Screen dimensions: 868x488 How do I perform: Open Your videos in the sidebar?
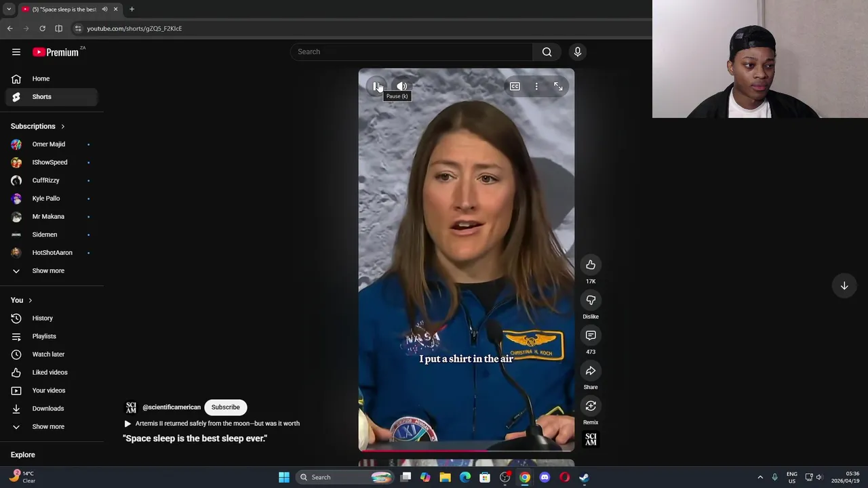click(52, 390)
